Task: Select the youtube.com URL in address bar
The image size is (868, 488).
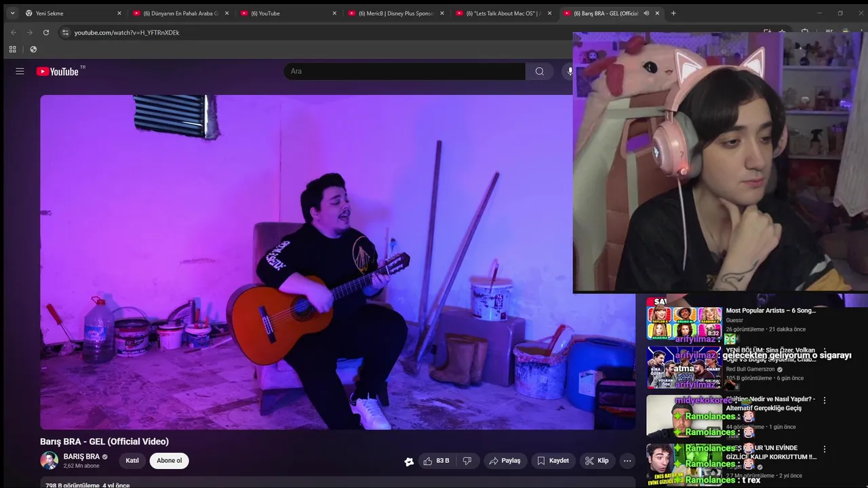Action: (x=127, y=33)
